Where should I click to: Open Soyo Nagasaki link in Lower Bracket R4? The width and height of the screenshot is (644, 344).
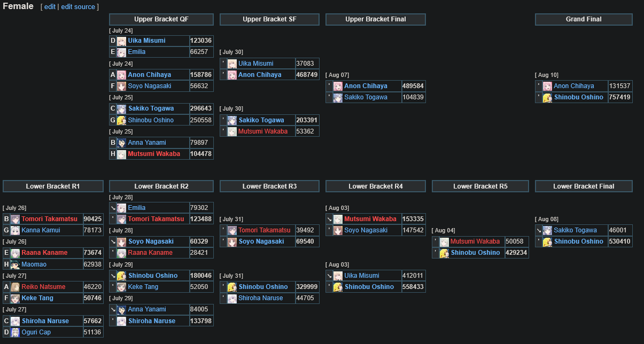click(x=366, y=230)
